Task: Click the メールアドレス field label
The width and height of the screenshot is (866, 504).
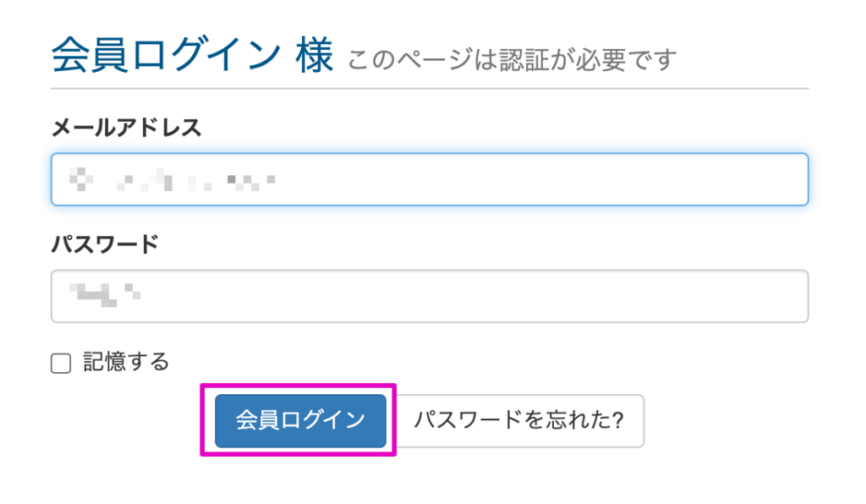Action: pyautogui.click(x=127, y=128)
